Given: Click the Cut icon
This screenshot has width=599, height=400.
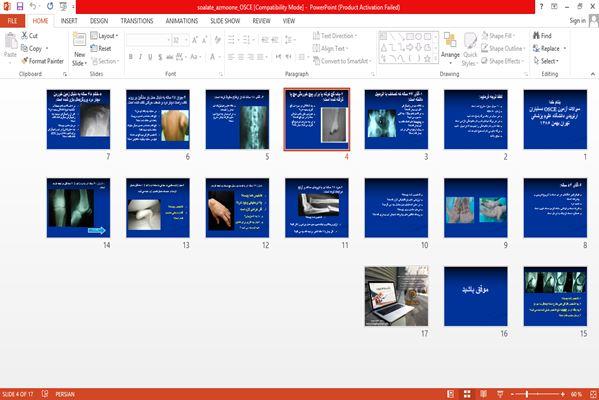Looking at the screenshot, I should 24,36.
